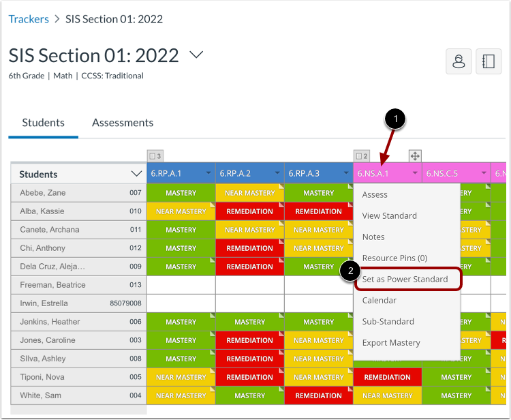Expand the Students header chevron
Screen dimensions: 511x420
[x=136, y=174]
